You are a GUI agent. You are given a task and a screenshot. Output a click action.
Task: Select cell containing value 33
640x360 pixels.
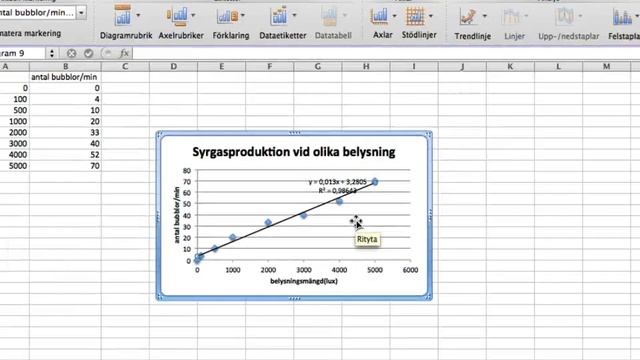pos(65,133)
